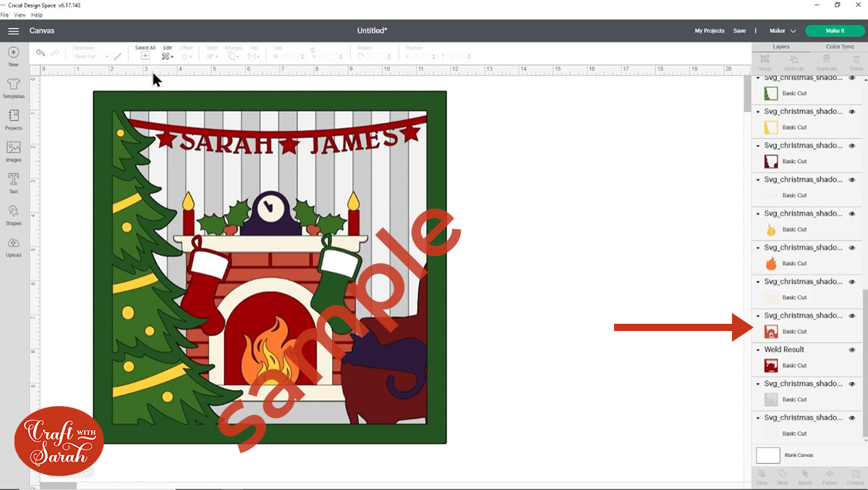Switch to the Color Sync tab
Viewport: 868px width, 490px height.
point(839,46)
